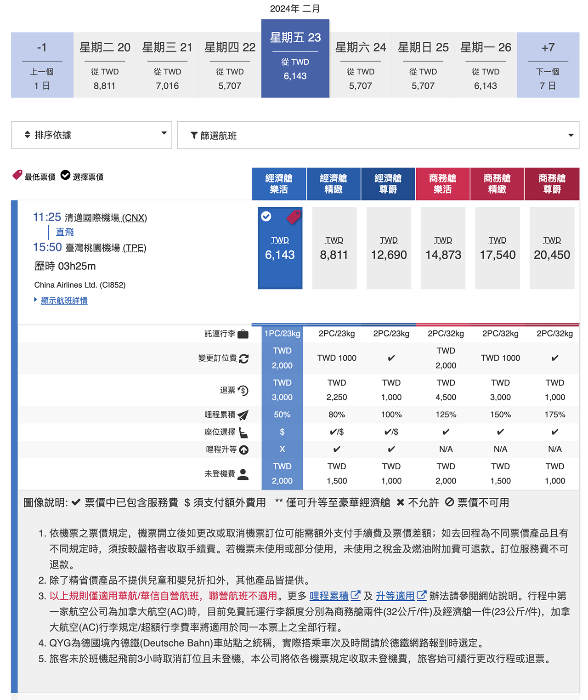588x700 pixels.
Task: Click the sort arrows icon beside 排序依據
Action: pyautogui.click(x=28, y=135)
